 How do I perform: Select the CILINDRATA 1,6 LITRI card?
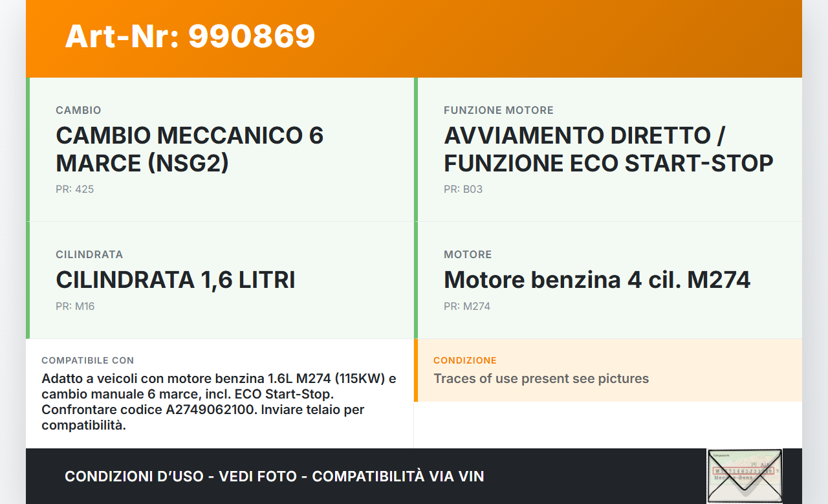[x=220, y=280]
